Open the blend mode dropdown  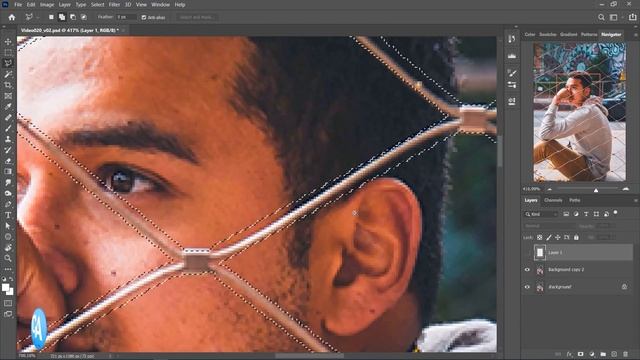[549, 226]
